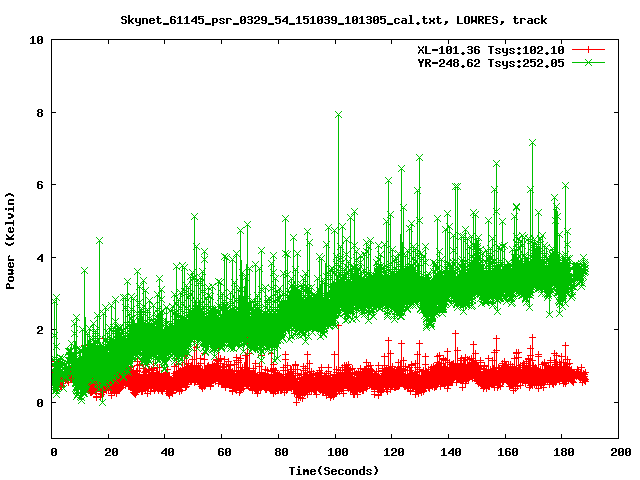Click the Power (Kelvin) y-axis label
640x480 pixels.
click(x=11, y=238)
